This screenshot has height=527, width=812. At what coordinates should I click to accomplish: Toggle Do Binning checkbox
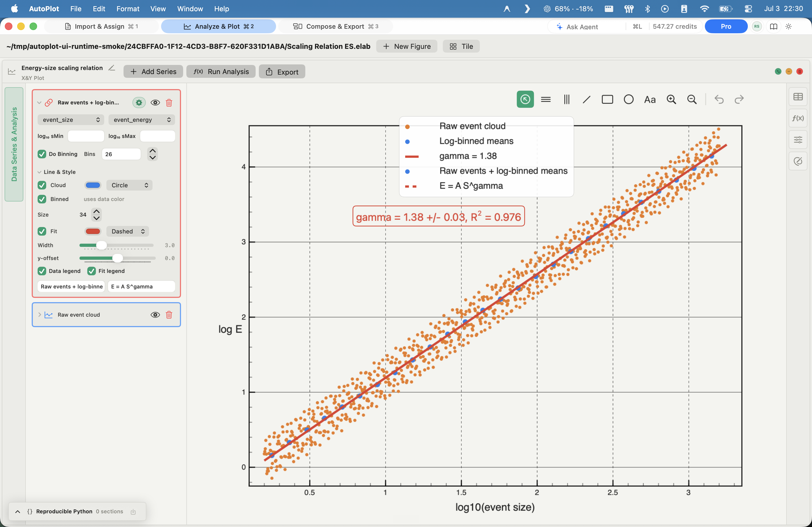(x=42, y=154)
